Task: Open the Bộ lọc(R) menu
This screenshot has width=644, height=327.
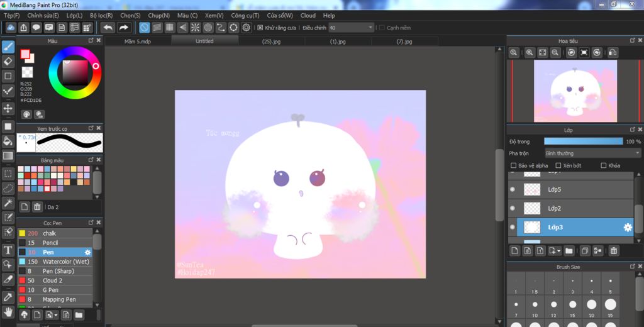Action: click(101, 16)
